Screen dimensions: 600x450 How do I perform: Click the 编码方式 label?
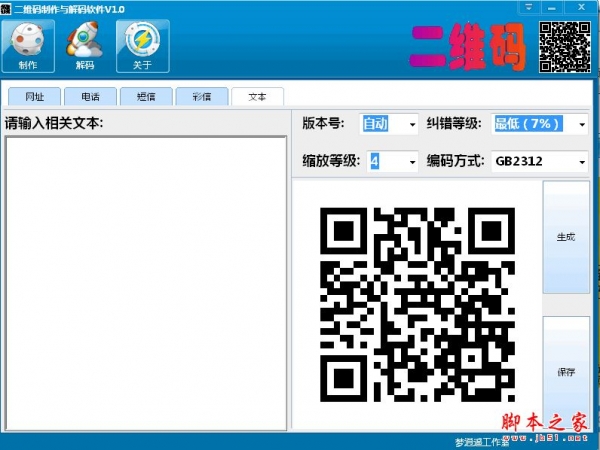click(455, 161)
